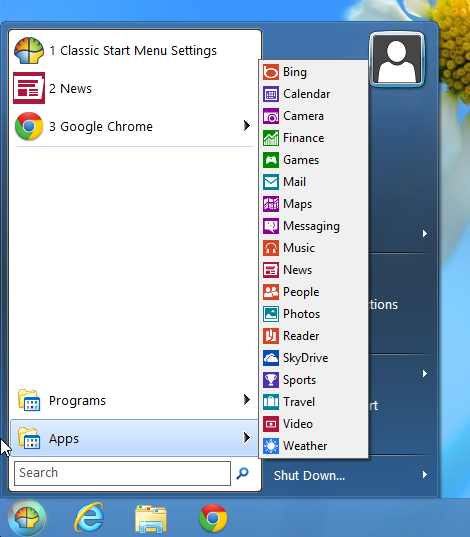This screenshot has width=470, height=537.
Task: Launch the Music headphones icon
Action: [x=271, y=248]
